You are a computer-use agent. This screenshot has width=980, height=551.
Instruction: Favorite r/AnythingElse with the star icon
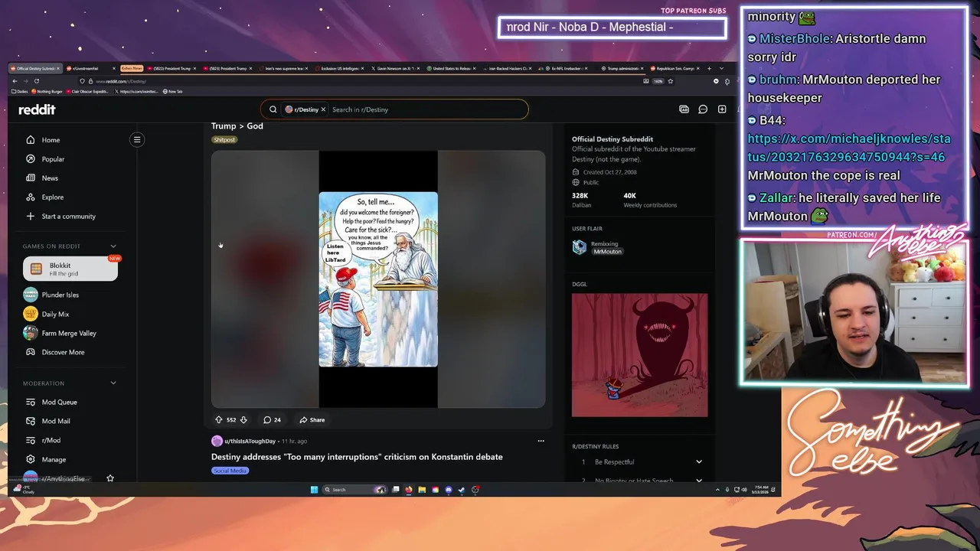(x=110, y=478)
